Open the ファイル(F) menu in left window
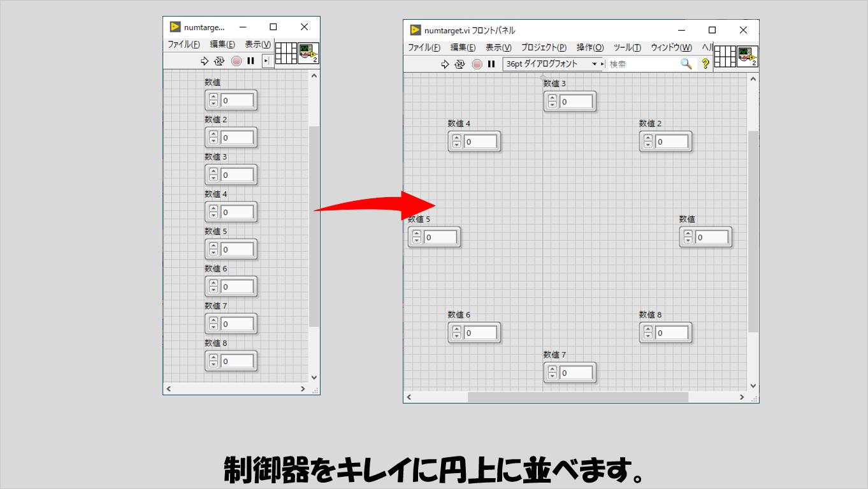 click(184, 45)
